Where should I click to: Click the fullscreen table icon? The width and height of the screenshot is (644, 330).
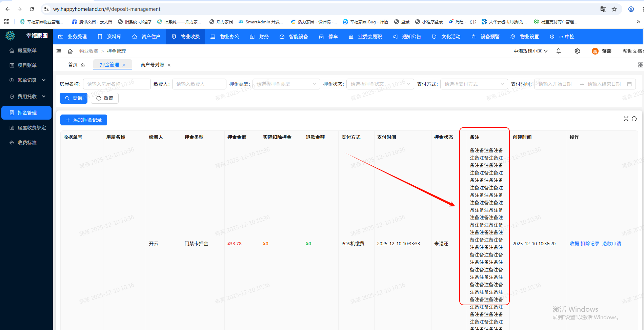626,119
